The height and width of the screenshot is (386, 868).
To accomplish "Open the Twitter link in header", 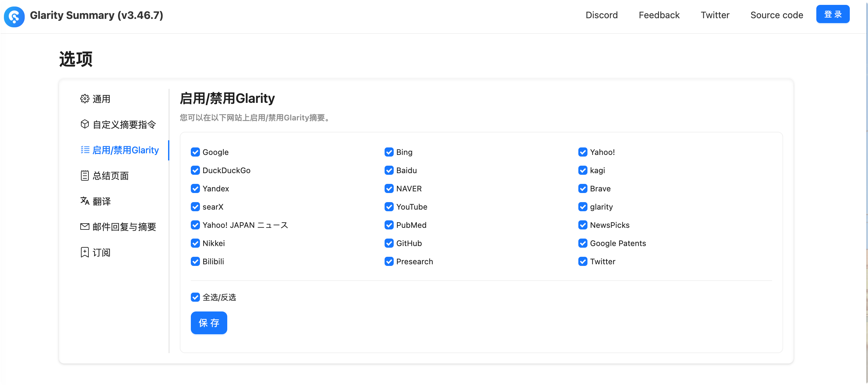I will pyautogui.click(x=715, y=15).
